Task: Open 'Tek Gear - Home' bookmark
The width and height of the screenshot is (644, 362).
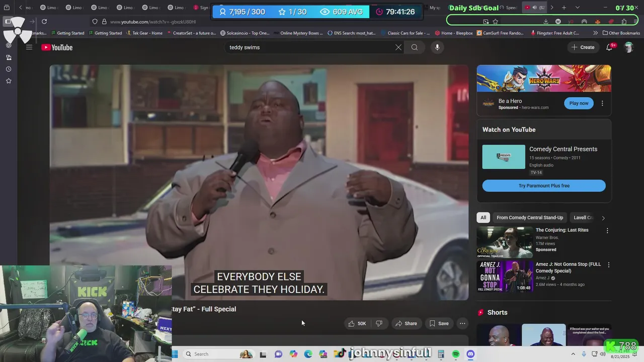Action: pos(144,33)
